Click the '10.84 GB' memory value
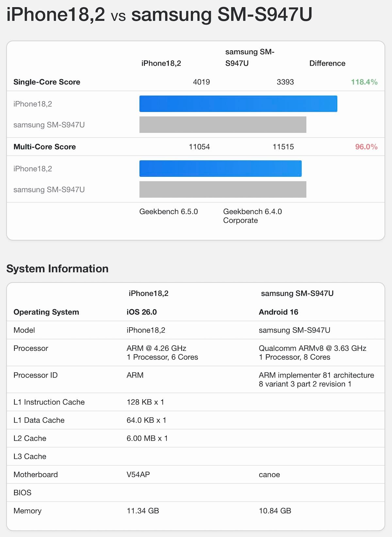This screenshot has width=392, height=537. pyautogui.click(x=275, y=511)
